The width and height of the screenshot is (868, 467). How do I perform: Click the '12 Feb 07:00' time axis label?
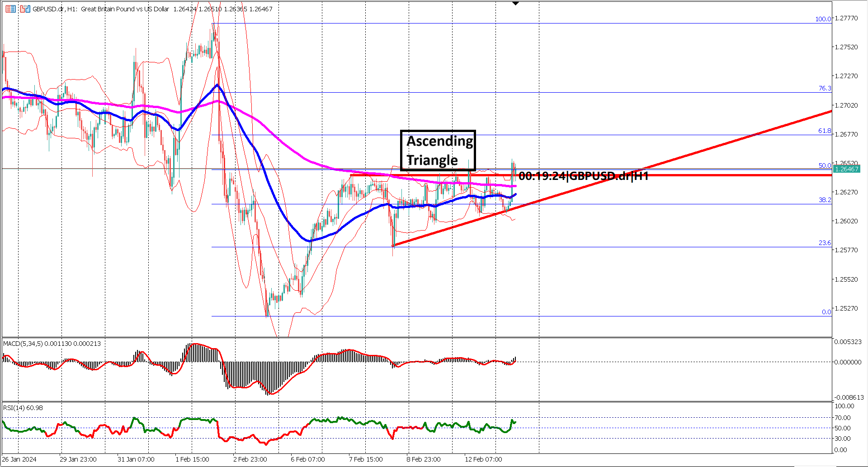click(483, 459)
